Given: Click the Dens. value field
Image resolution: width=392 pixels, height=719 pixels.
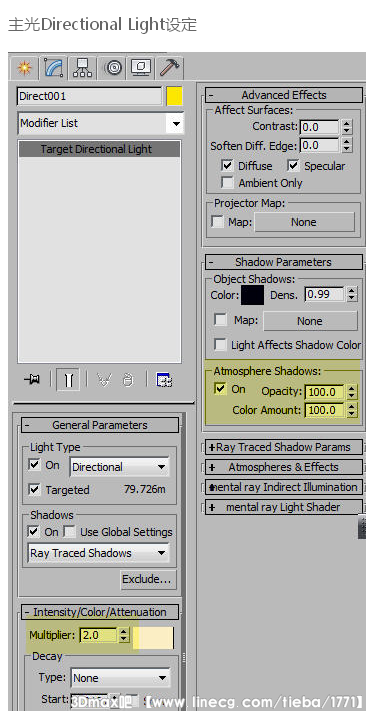Looking at the screenshot, I should [324, 294].
